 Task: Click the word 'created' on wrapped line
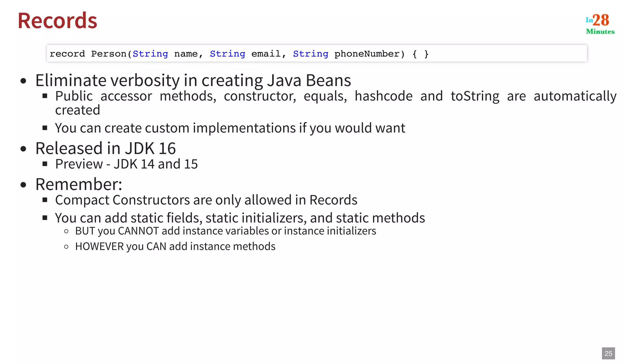78,110
